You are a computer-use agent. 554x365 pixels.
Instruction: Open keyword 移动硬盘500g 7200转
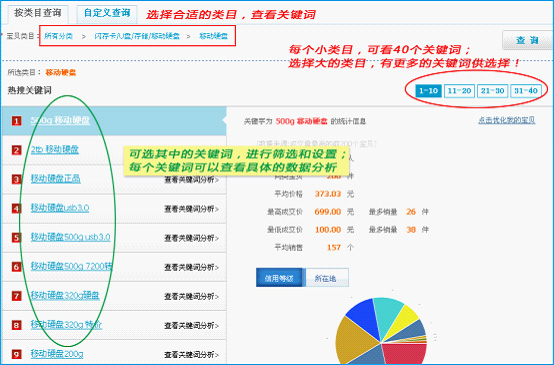pyautogui.click(x=71, y=266)
